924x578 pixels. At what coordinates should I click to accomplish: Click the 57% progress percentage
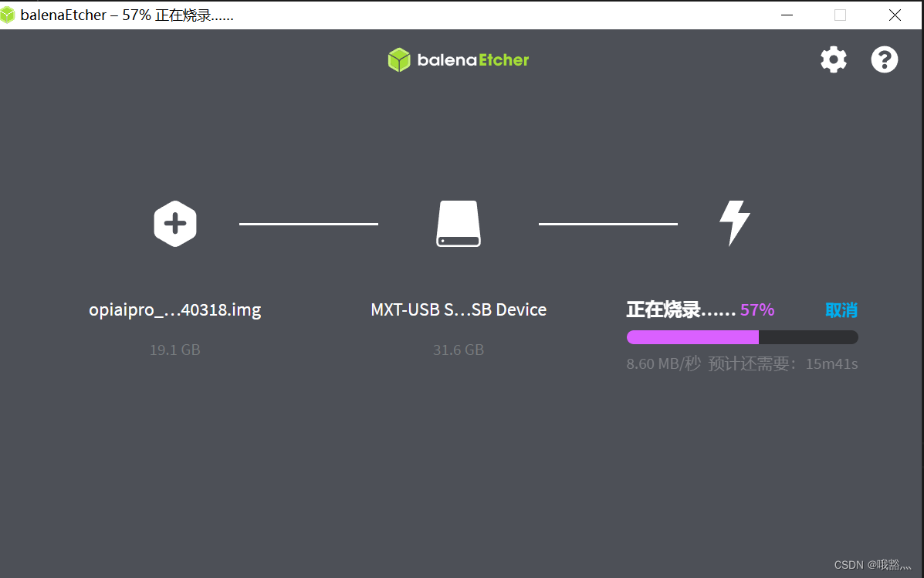(x=757, y=310)
